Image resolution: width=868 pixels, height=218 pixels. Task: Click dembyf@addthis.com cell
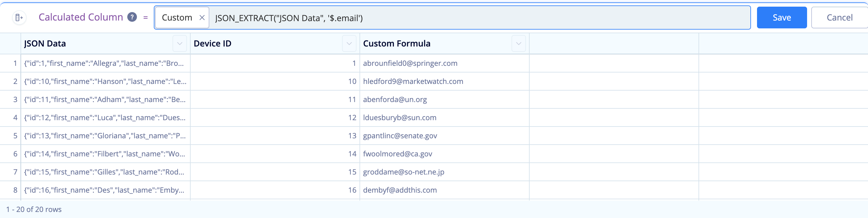point(445,190)
